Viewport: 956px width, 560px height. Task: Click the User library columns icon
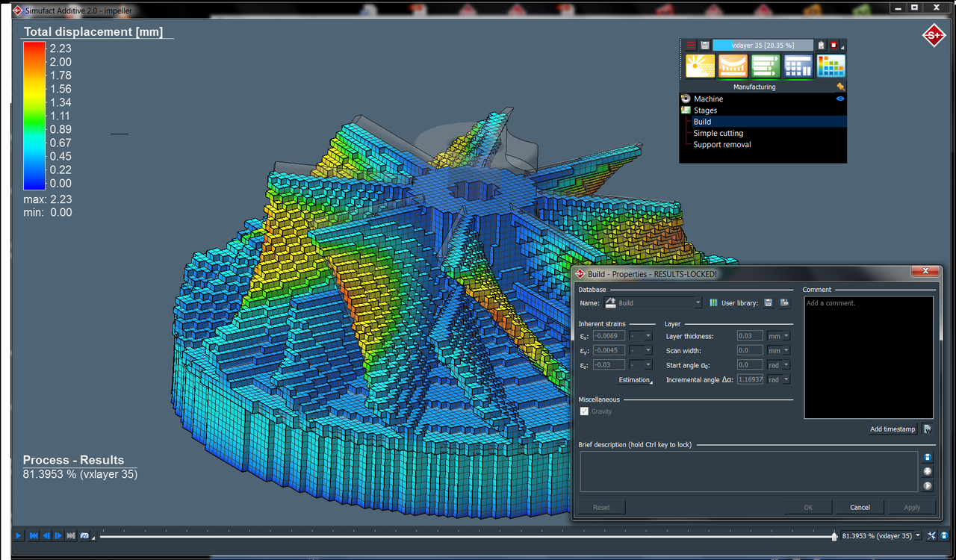(x=713, y=303)
